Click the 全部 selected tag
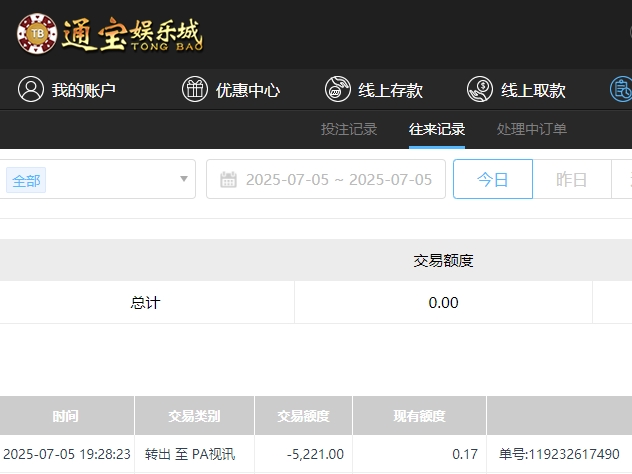632x474 pixels. 26,180
